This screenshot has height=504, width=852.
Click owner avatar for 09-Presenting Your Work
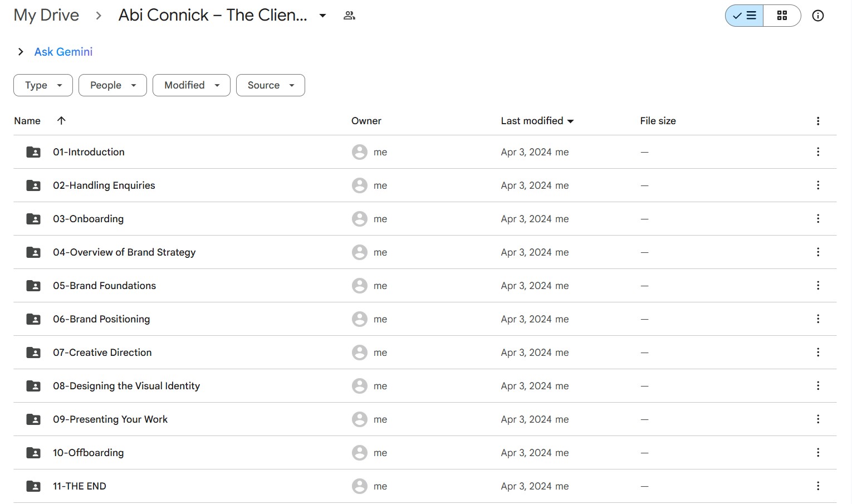[x=360, y=419]
